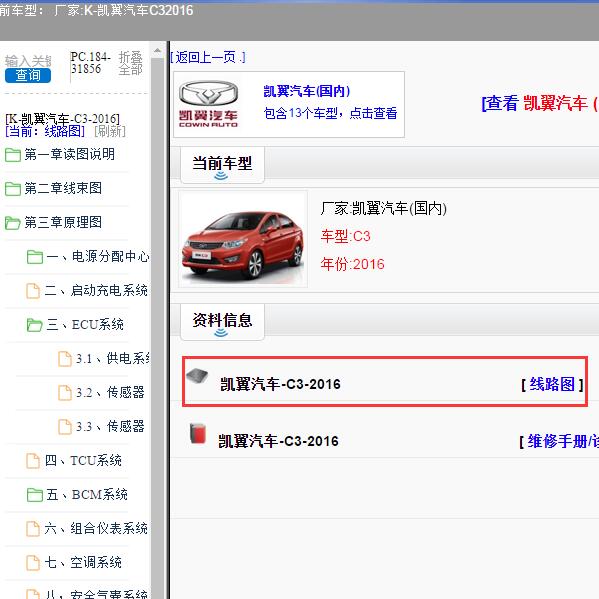This screenshot has width=599, height=599.
Task: Select 3.2、传感器 tree entry
Action: (x=110, y=392)
